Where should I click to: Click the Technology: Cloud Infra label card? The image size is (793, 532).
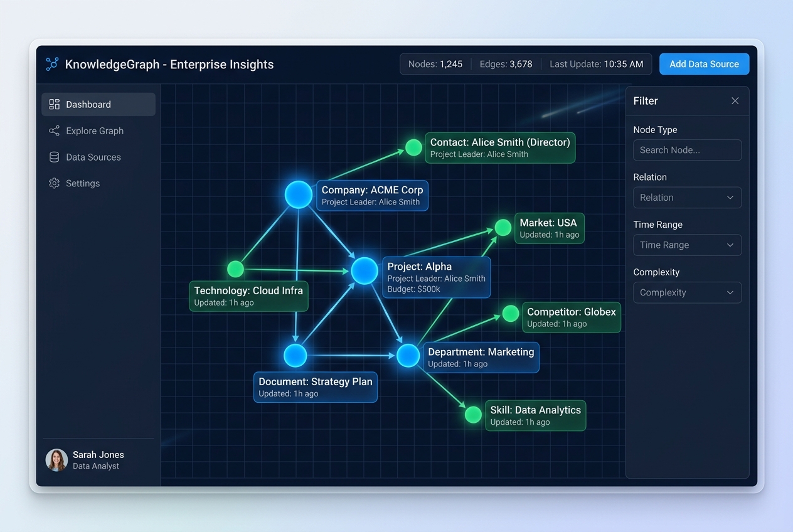tap(248, 296)
